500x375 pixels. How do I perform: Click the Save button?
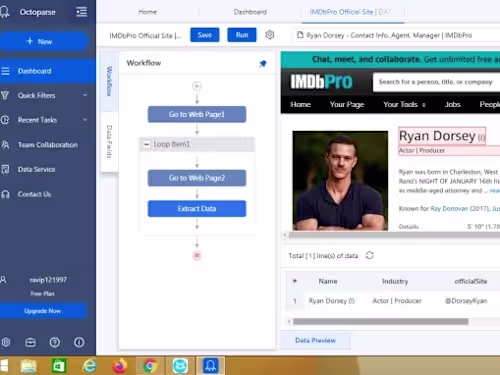(x=205, y=35)
